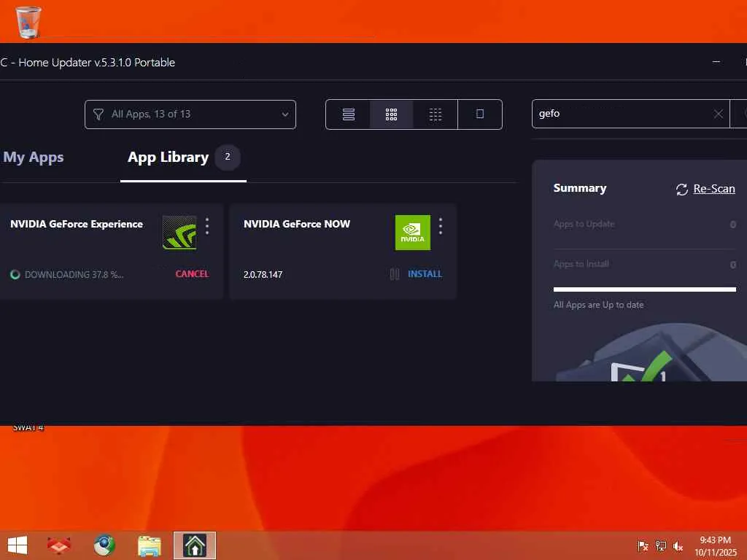Image resolution: width=747 pixels, height=560 pixels.
Task: Switch to small grid view
Action: pyautogui.click(x=435, y=114)
